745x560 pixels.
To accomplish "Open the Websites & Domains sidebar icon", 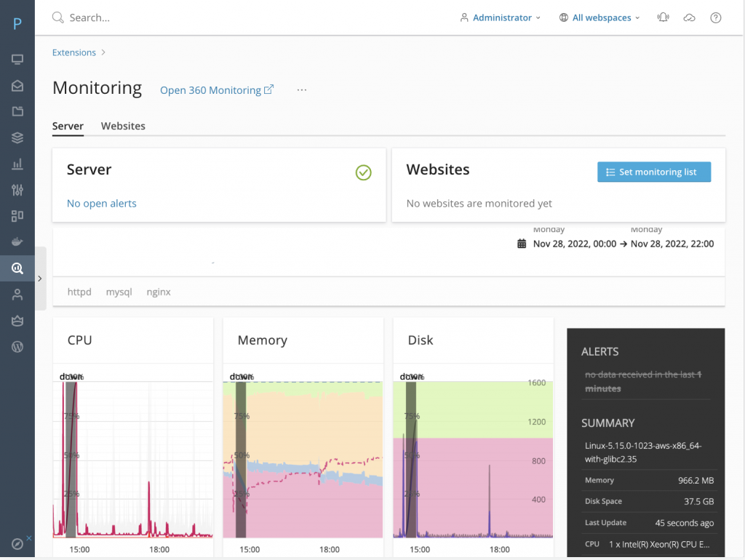I will [17, 60].
